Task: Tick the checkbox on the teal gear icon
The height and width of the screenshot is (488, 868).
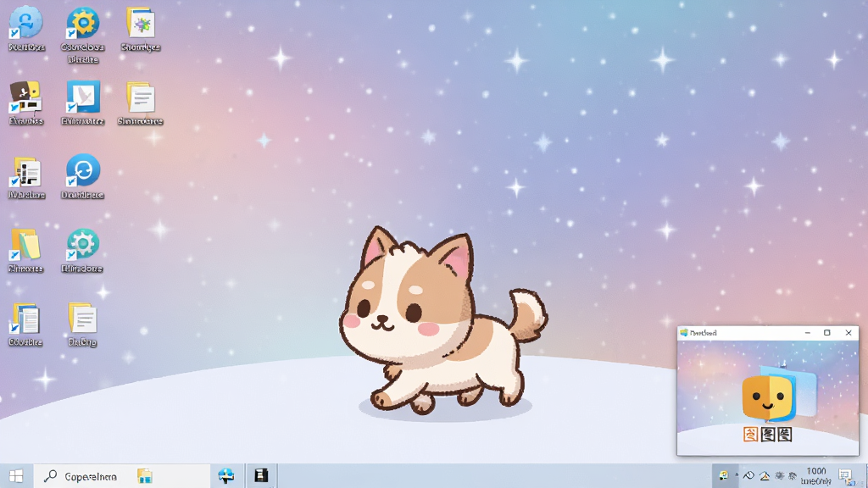Action: (x=71, y=255)
